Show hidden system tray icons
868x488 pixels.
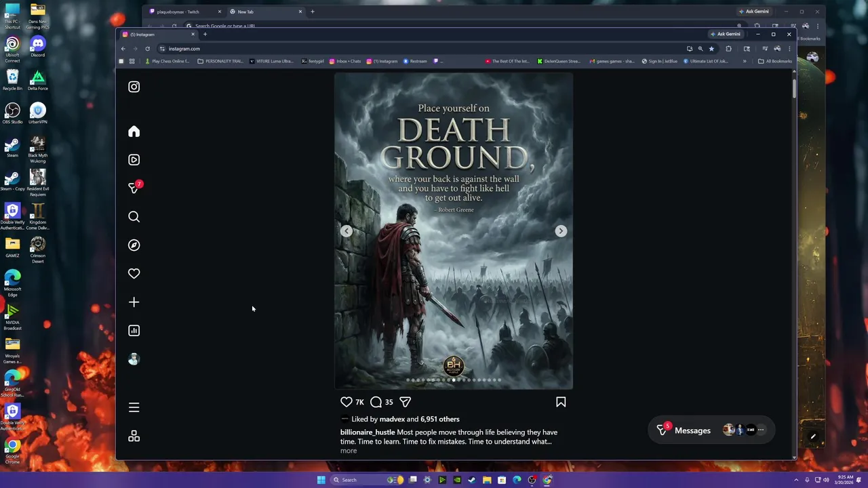coord(796,480)
